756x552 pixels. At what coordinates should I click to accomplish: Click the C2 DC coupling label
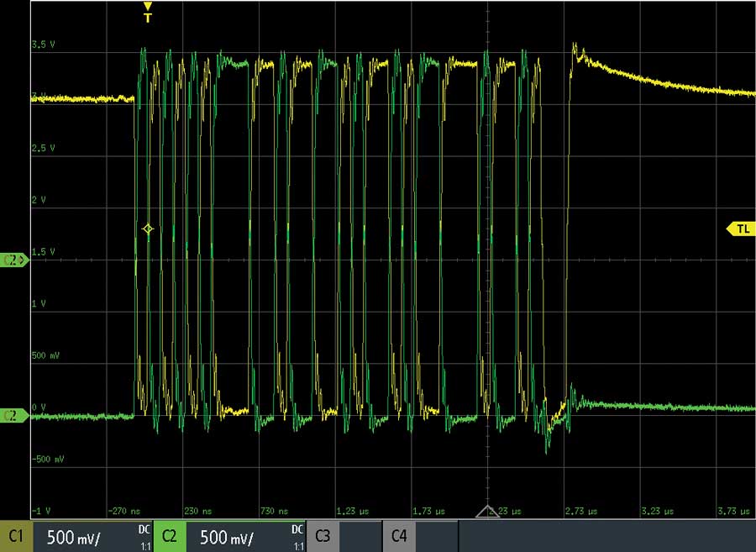click(x=297, y=529)
